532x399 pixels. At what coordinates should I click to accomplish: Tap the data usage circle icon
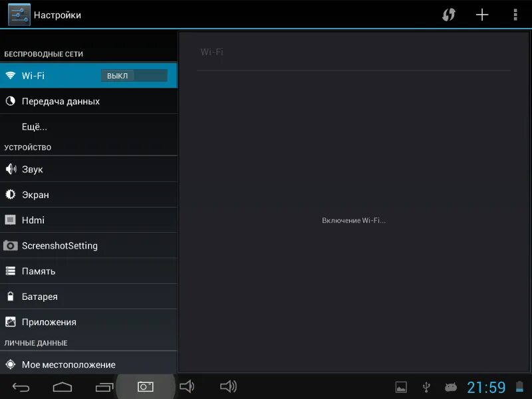[x=11, y=101]
